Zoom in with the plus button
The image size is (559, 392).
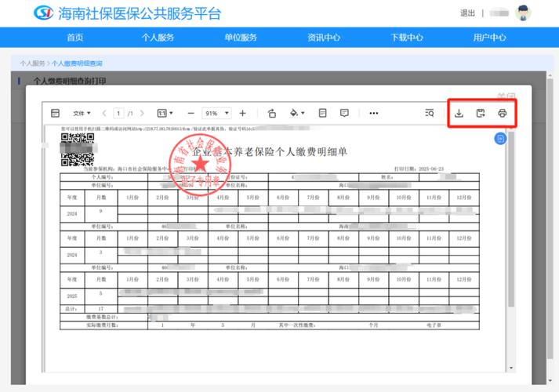pos(243,114)
